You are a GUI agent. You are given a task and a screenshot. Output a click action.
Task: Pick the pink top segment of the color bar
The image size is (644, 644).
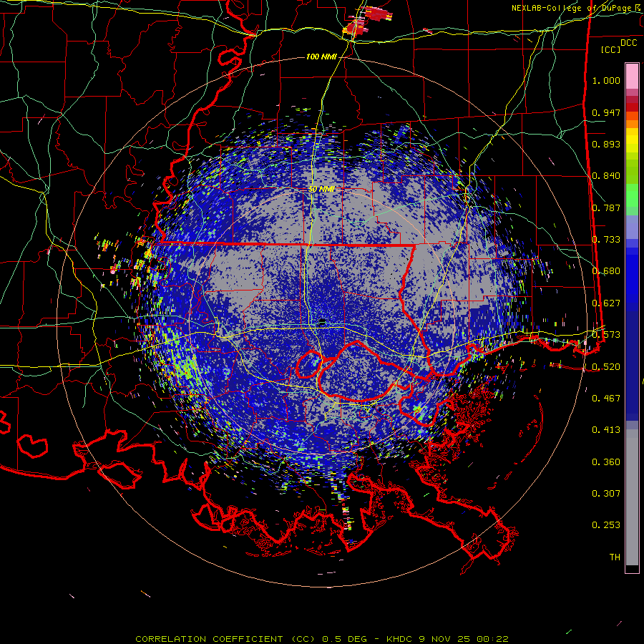pos(632,77)
